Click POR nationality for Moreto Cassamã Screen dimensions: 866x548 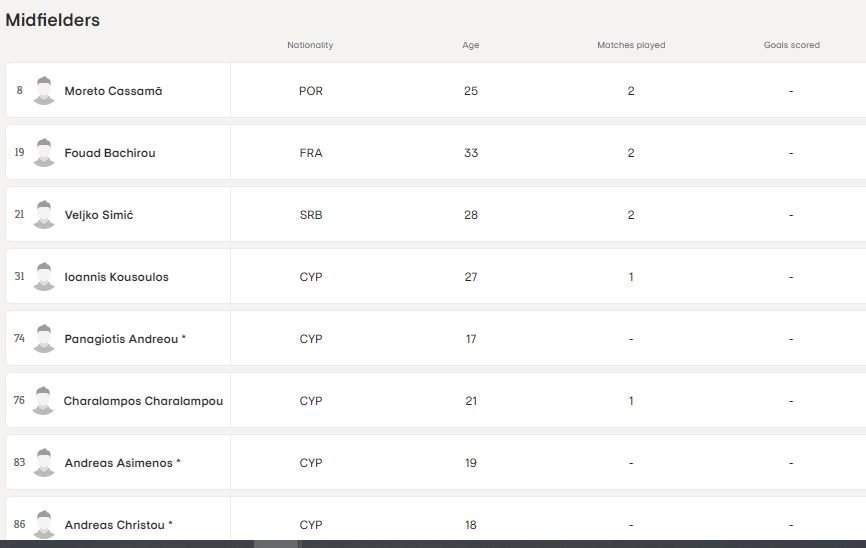point(310,91)
